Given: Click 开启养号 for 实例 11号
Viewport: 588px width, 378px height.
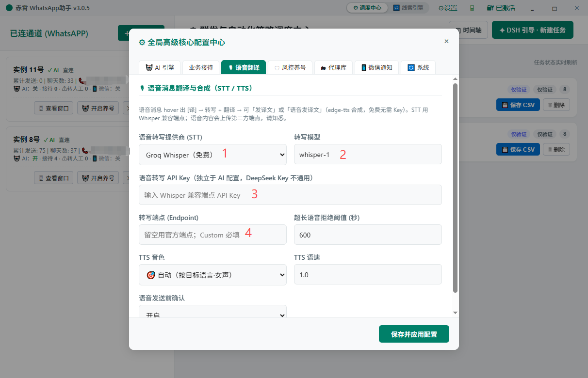Looking at the screenshot, I should pyautogui.click(x=98, y=108).
